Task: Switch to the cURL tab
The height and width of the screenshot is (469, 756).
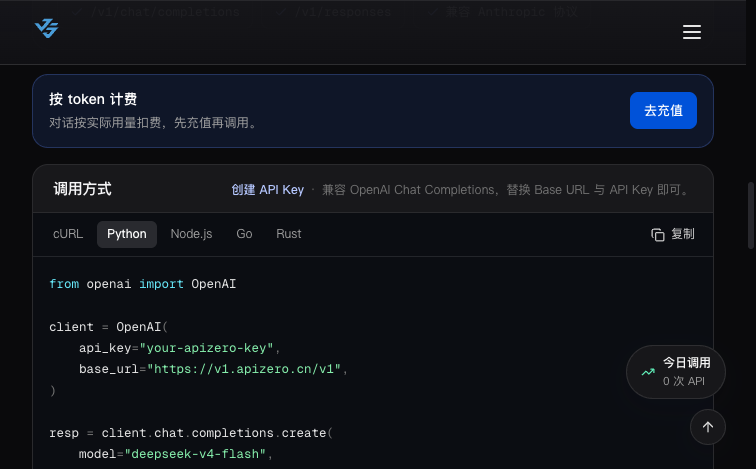Action: pos(68,234)
